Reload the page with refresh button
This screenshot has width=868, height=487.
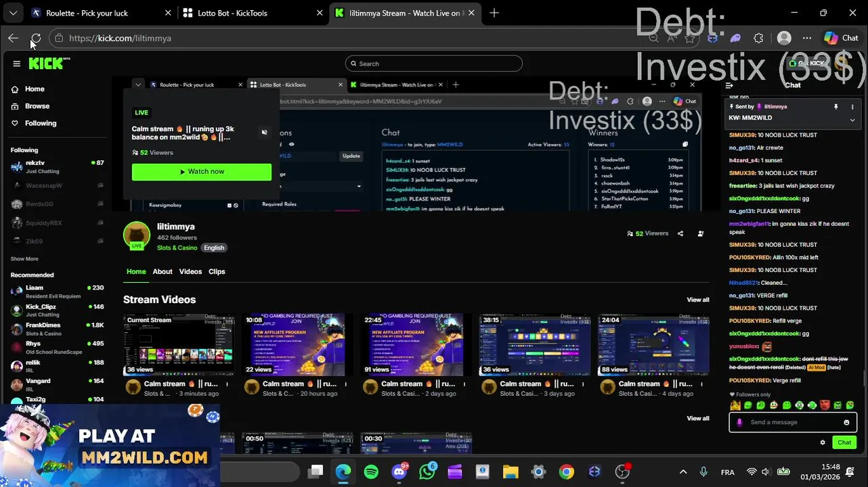click(36, 38)
